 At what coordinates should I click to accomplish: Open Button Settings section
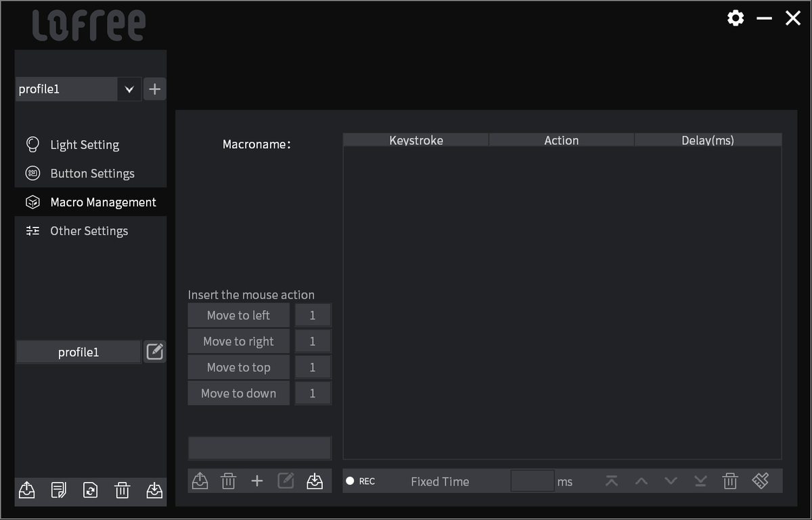(x=92, y=173)
